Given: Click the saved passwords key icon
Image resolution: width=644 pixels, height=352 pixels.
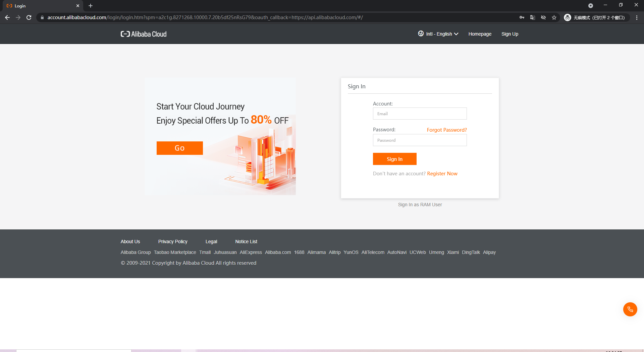Looking at the screenshot, I should coord(522,17).
